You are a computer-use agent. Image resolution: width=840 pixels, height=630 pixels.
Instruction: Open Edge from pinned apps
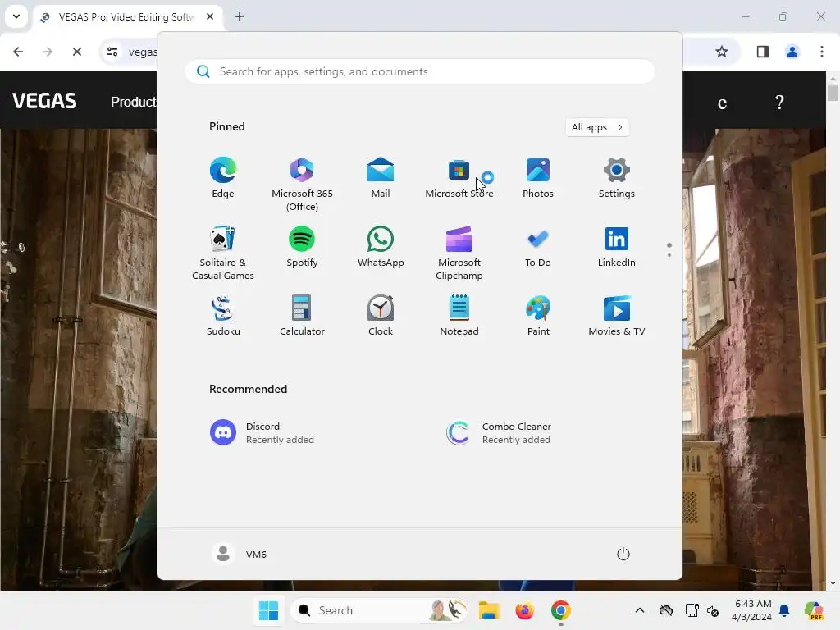point(223,178)
